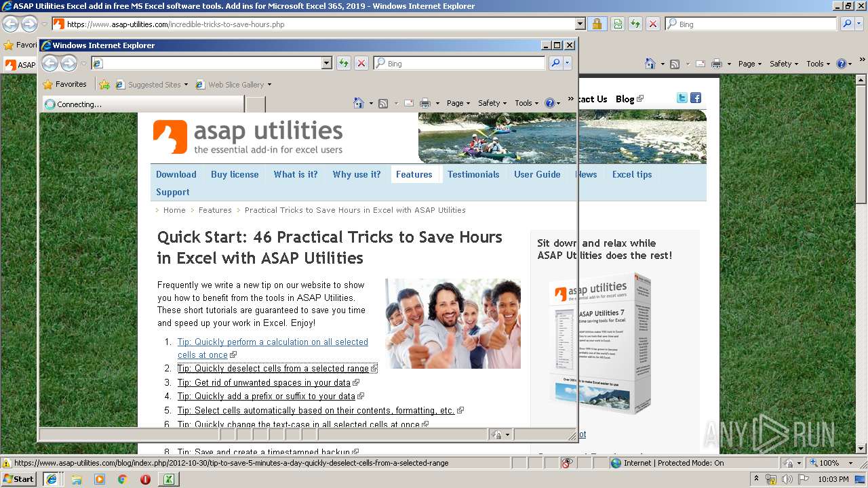Click popup blocker icon in back window status bar

click(567, 463)
